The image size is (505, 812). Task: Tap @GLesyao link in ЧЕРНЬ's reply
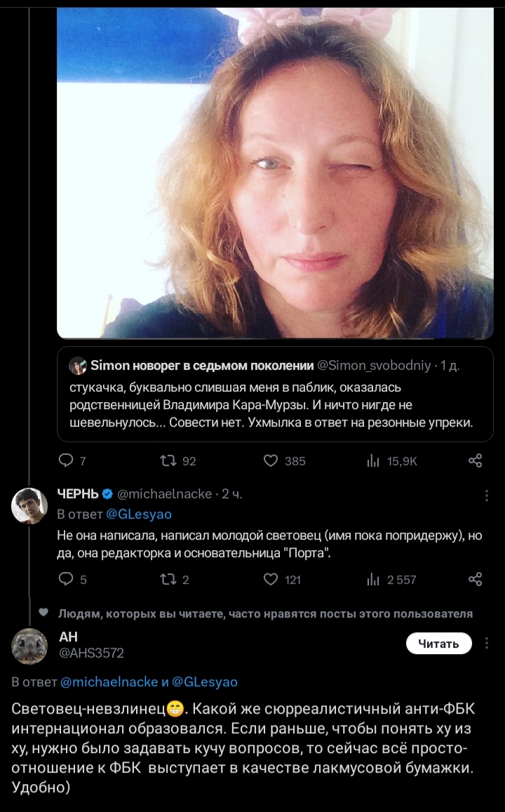pos(138,514)
